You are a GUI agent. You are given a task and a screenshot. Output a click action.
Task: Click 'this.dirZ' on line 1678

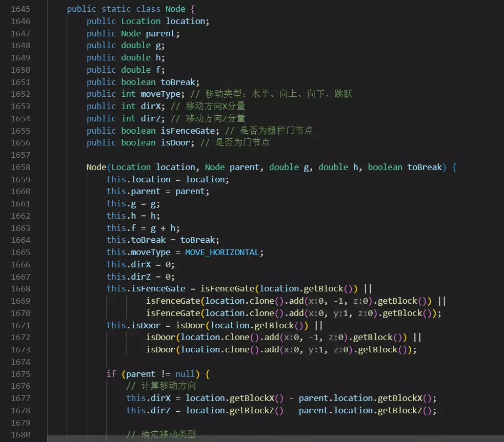coord(148,411)
